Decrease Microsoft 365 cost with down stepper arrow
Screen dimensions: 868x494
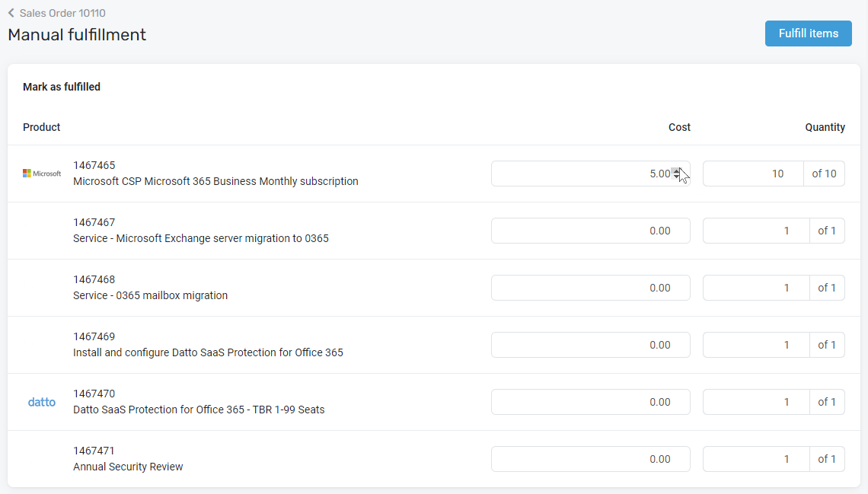coord(676,177)
